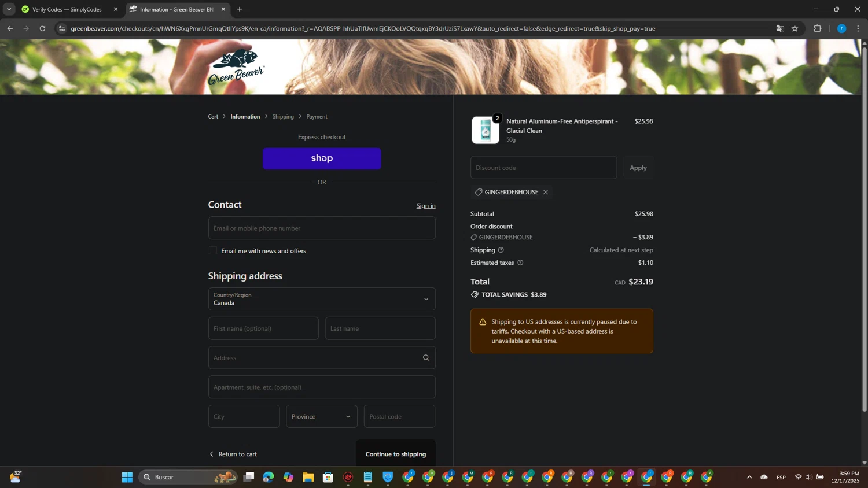Focus the Apartment, suite, etc. field

(322, 387)
